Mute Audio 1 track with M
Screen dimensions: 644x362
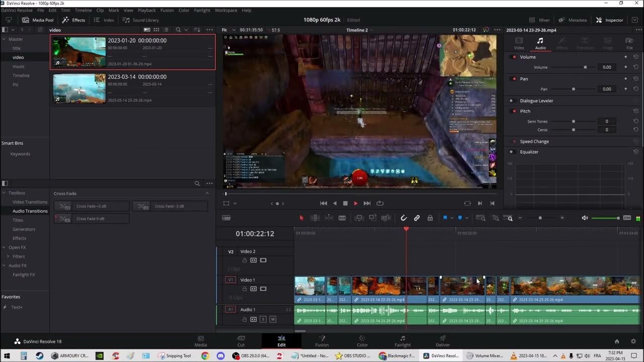coord(273,319)
